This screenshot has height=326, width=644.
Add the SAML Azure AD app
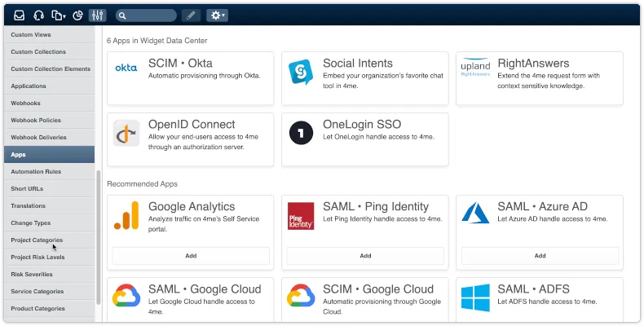pos(540,256)
